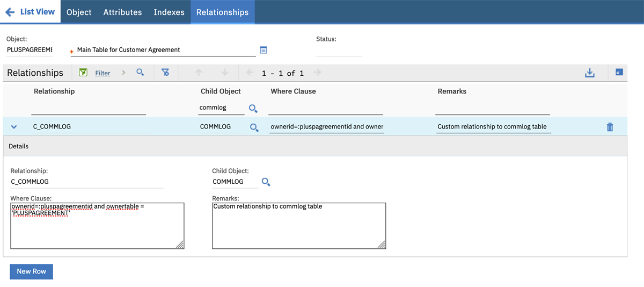Expand the chevron next to Filter

click(123, 73)
